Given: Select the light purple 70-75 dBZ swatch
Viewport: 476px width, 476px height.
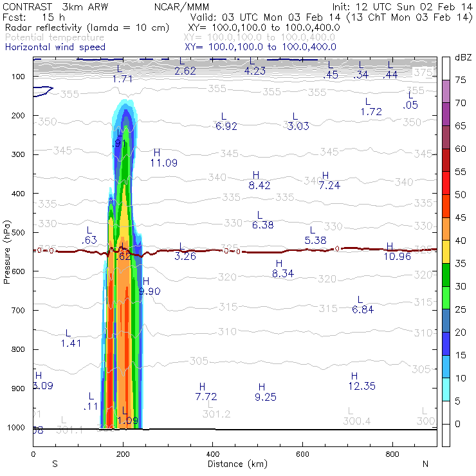Looking at the screenshot, I should [x=446, y=91].
